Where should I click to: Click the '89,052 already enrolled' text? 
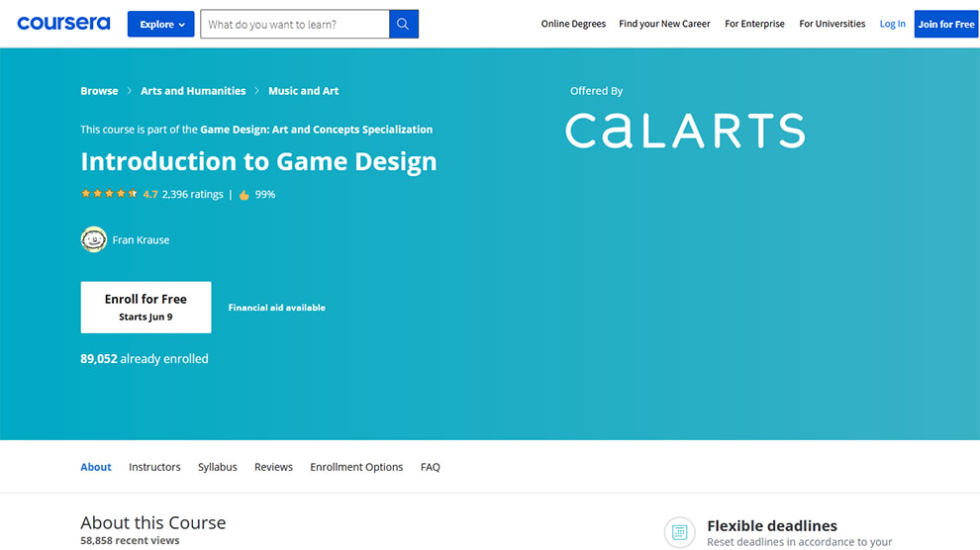tap(145, 359)
